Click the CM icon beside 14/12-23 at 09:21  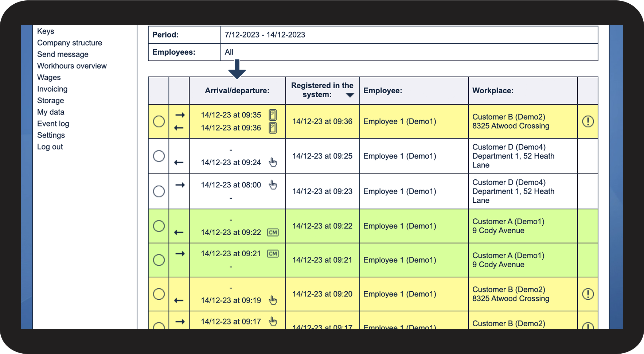273,253
